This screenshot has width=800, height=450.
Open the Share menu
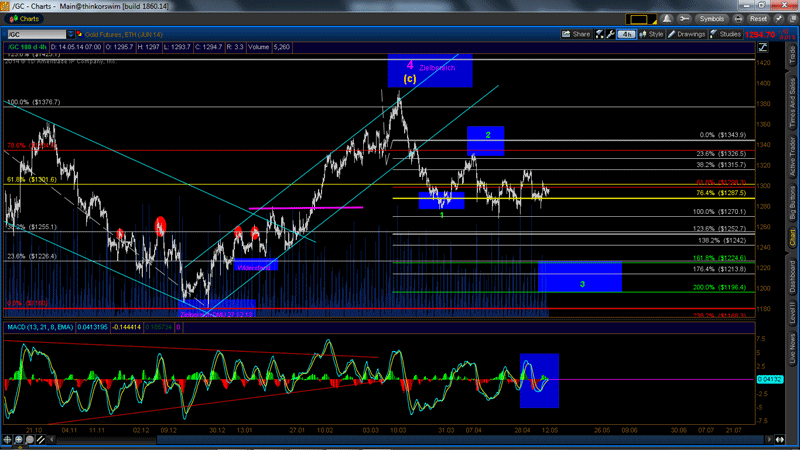(x=577, y=34)
